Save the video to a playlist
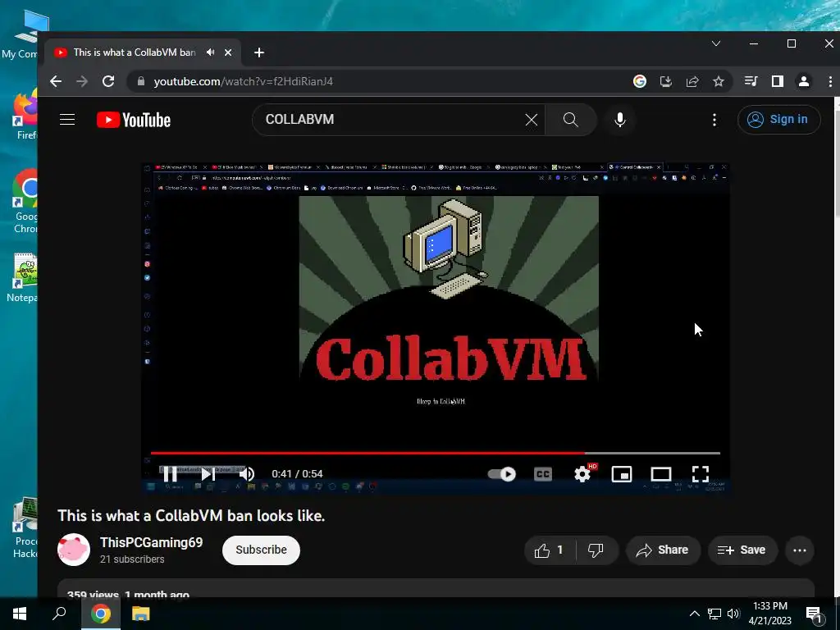 tap(742, 550)
